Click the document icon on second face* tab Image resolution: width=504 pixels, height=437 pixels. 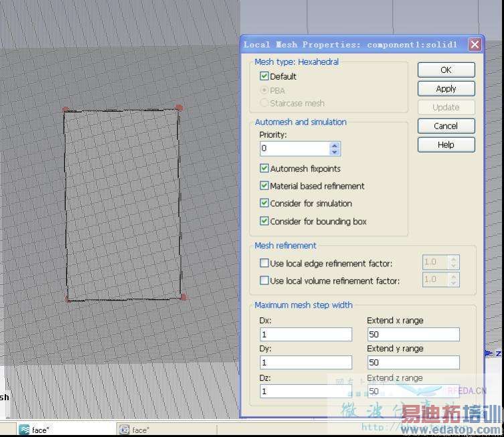pos(124,430)
